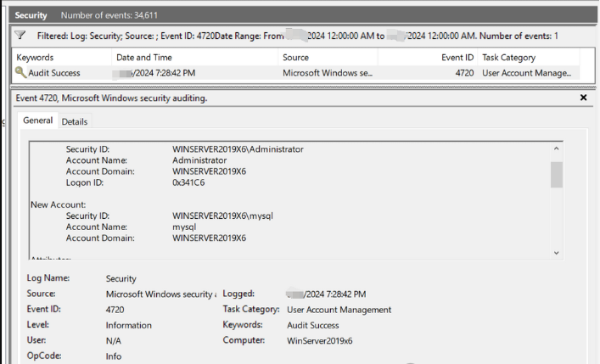Sort by the Task Category column
The height and width of the screenshot is (364, 600).
[x=529, y=58]
